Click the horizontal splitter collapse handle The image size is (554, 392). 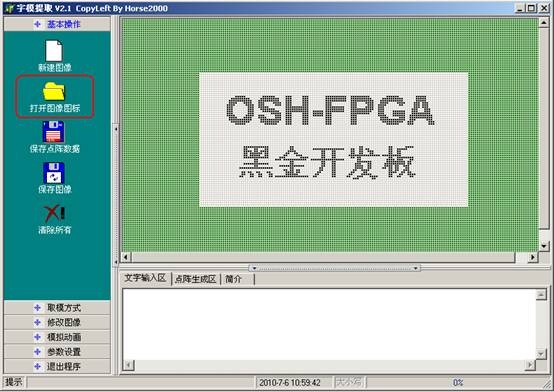(335, 268)
